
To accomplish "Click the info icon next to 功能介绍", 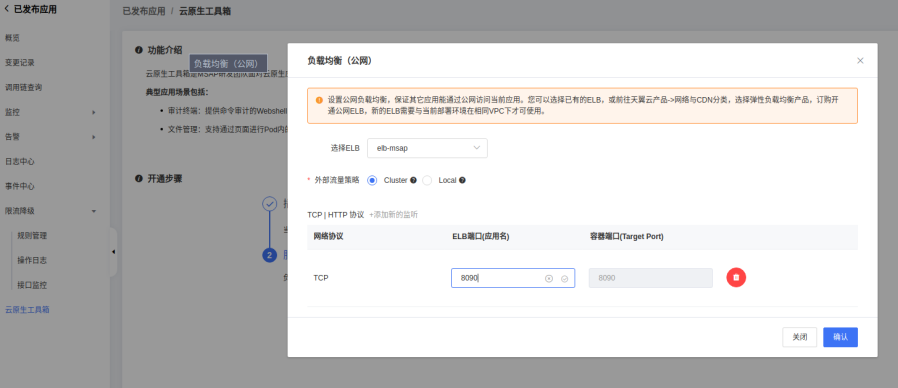I will (x=139, y=50).
